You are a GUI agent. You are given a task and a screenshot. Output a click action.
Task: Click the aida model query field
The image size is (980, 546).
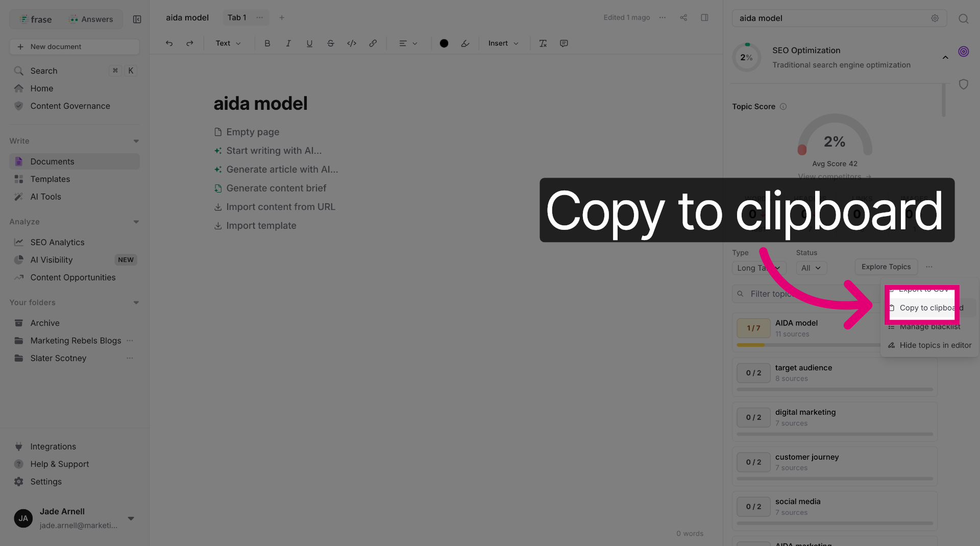tap(839, 18)
